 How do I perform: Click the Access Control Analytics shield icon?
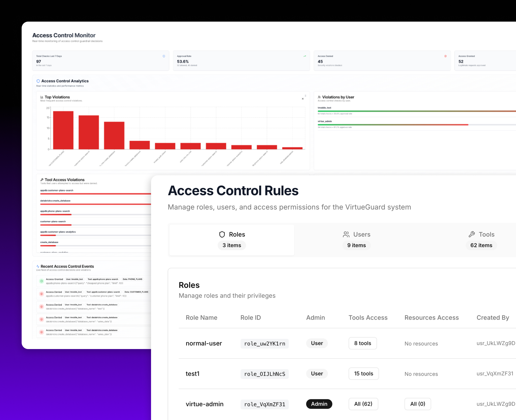point(38,81)
